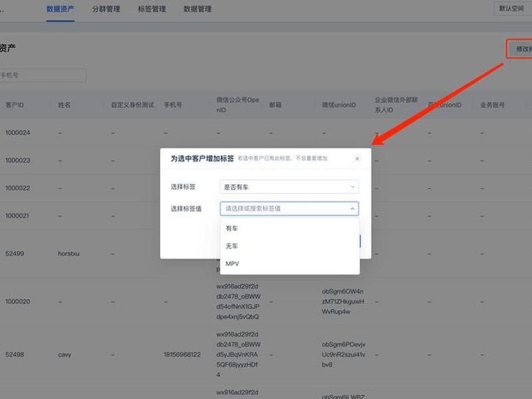Click customer ID 1000021
This screenshot has height=399, width=532.
click(x=17, y=215)
